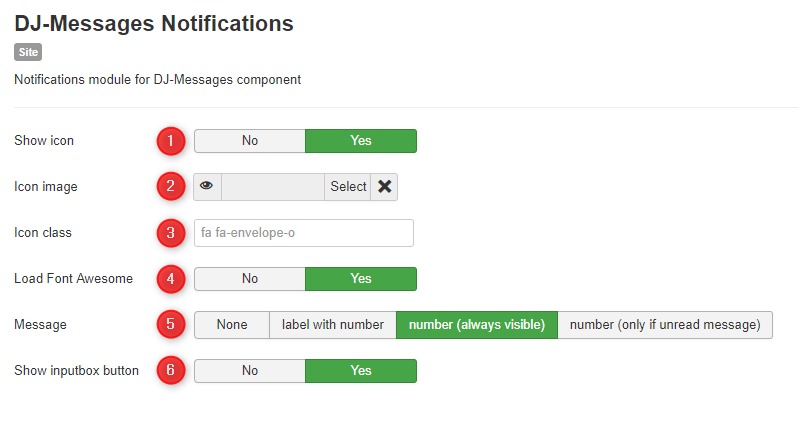Choose None for Message option
The width and height of the screenshot is (798, 424).
pos(231,325)
